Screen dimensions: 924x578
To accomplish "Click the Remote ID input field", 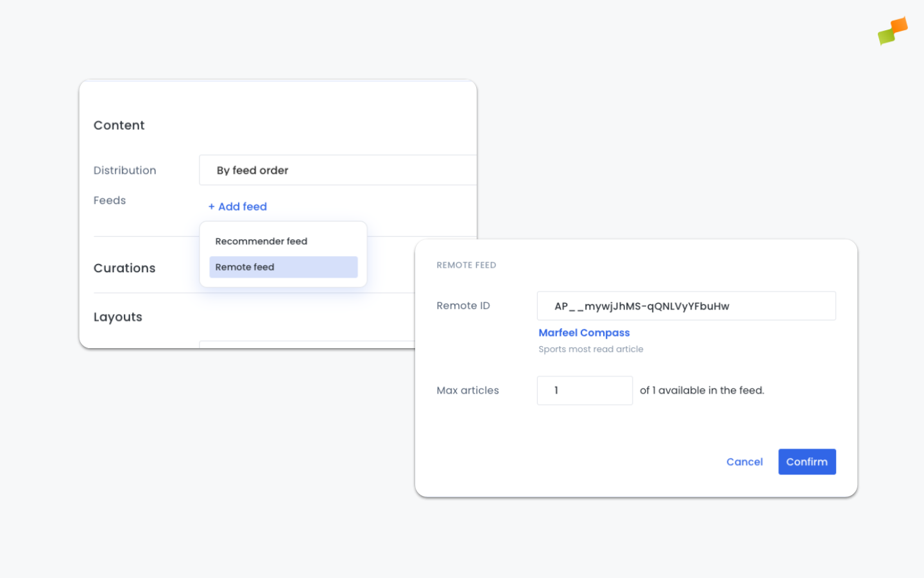I will [x=686, y=306].
